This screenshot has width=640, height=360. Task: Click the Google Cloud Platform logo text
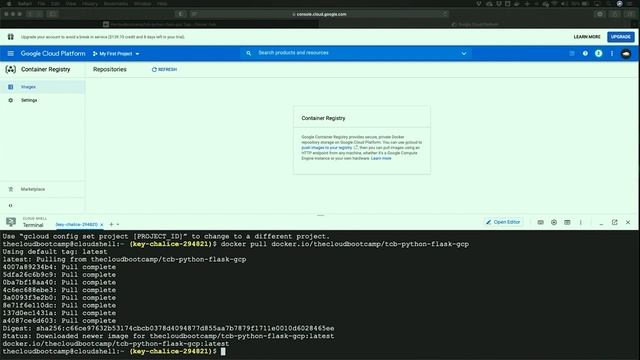pos(53,53)
